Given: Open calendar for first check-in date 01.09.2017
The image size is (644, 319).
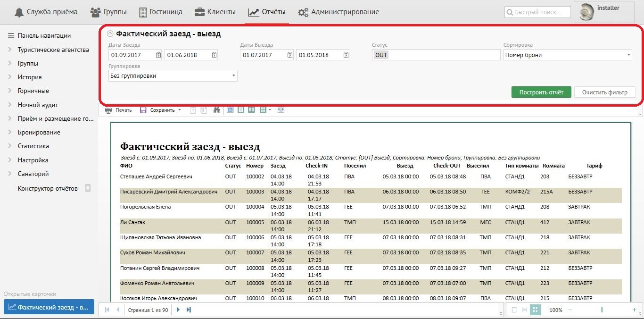Looking at the screenshot, I should point(158,55).
